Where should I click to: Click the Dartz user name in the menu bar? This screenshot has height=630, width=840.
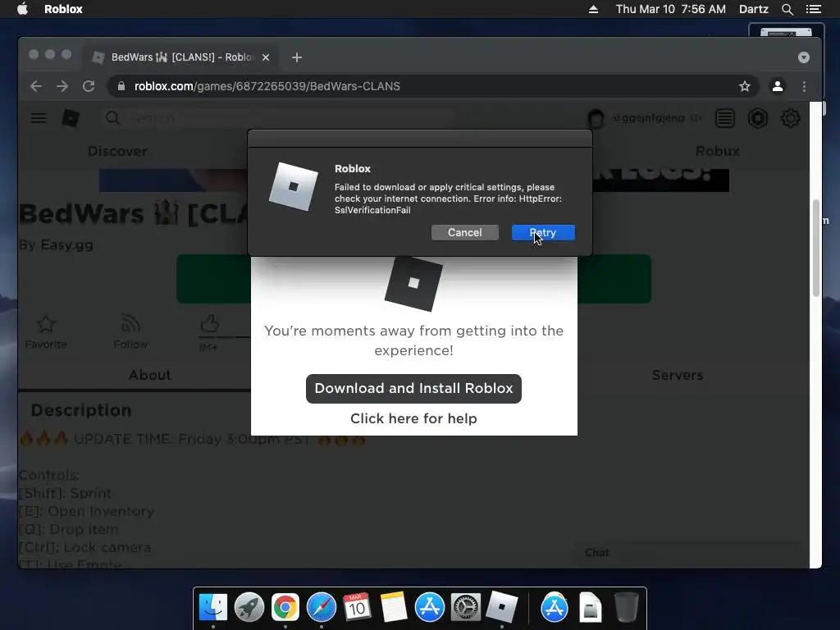pos(753,9)
